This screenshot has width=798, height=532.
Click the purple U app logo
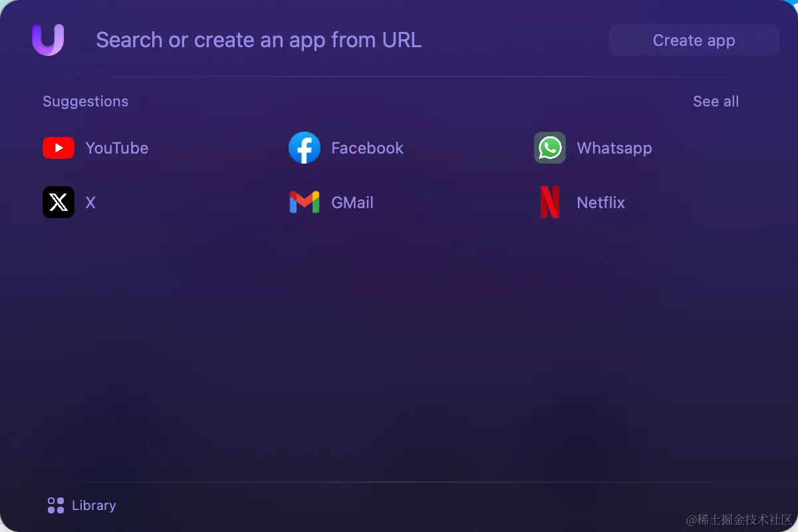point(48,40)
